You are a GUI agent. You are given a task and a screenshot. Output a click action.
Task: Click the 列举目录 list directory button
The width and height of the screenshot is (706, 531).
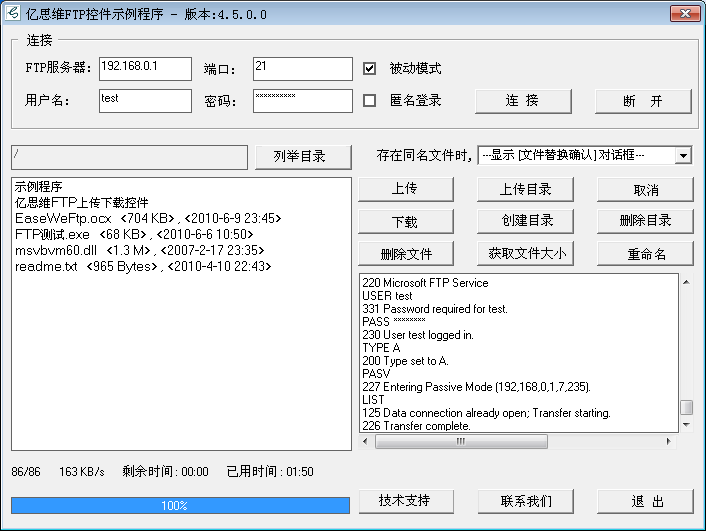point(303,157)
